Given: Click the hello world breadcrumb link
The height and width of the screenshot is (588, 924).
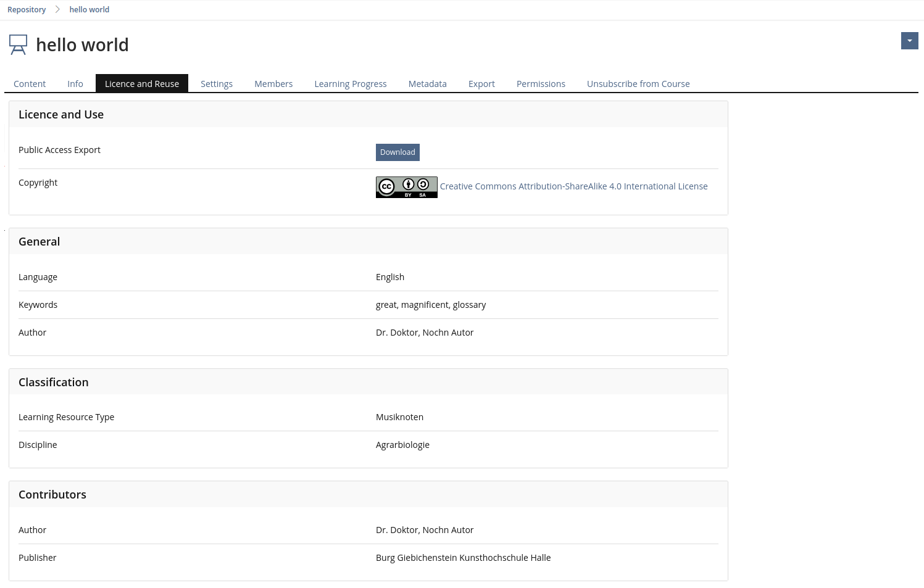Looking at the screenshot, I should click(x=89, y=9).
